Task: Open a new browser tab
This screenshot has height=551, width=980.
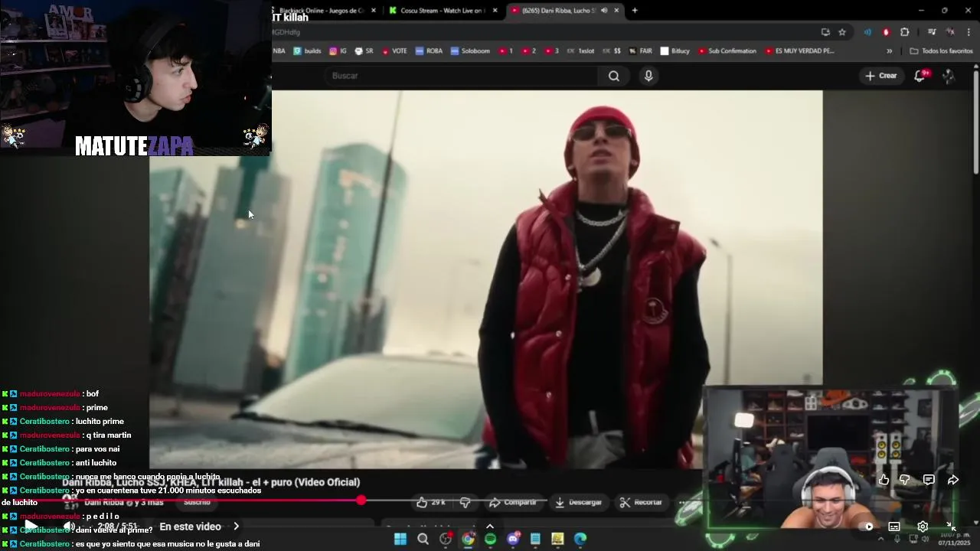Action: [x=635, y=11]
